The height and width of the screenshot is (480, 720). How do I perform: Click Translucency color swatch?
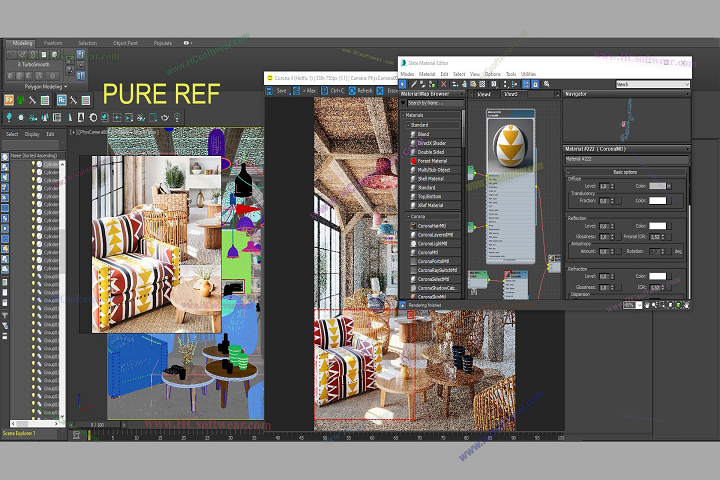657,201
